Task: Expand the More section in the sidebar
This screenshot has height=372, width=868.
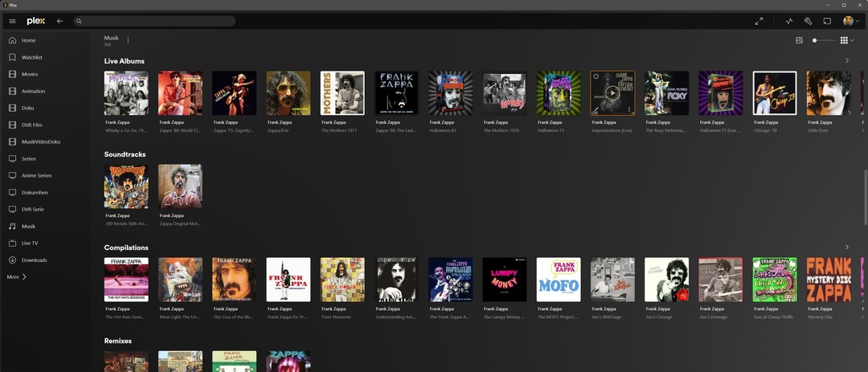Action: pos(17,276)
